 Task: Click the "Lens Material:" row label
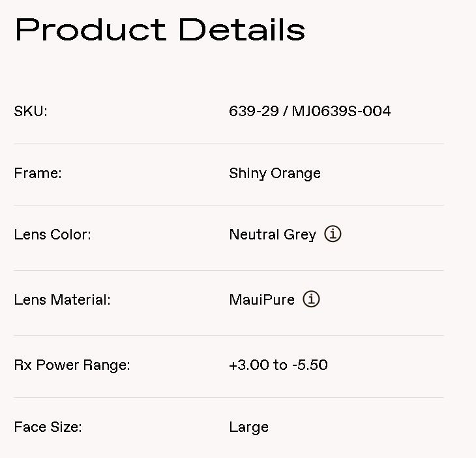[x=62, y=300]
